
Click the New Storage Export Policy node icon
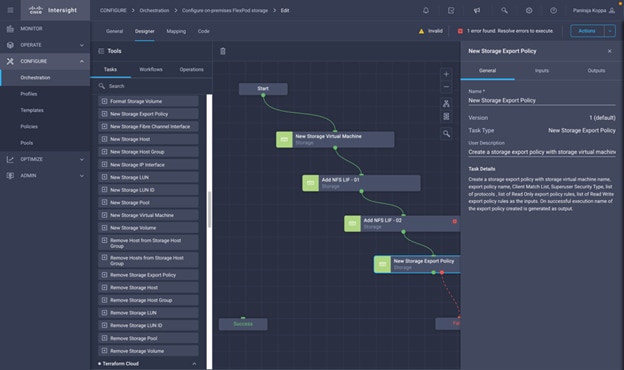[382, 264]
